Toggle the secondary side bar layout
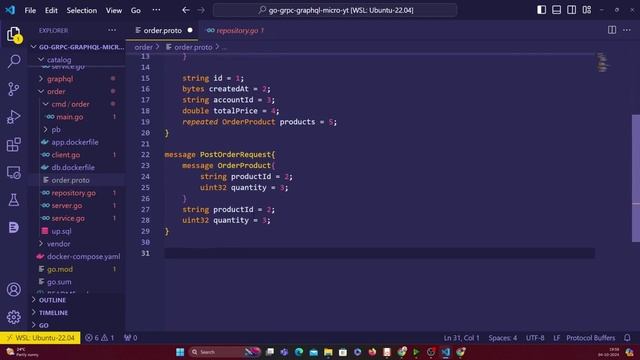This screenshot has height=360, width=640. tap(571, 10)
